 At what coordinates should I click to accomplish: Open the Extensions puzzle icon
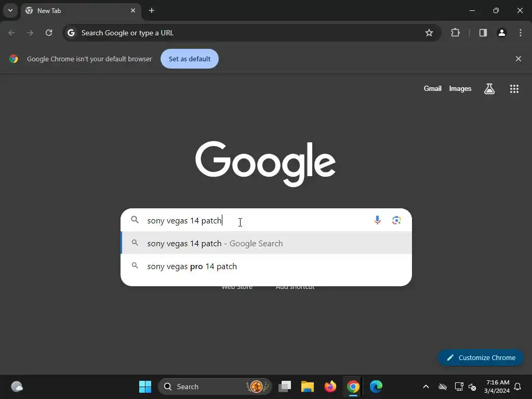455,33
